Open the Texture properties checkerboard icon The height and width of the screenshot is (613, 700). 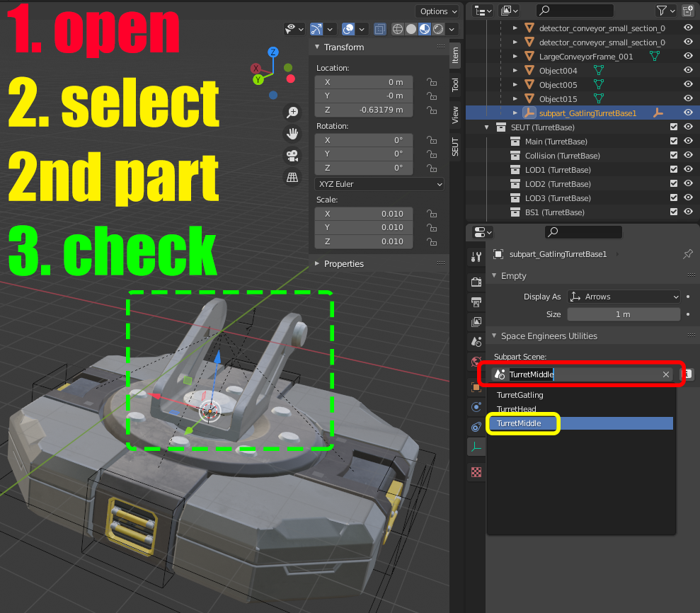point(476,472)
